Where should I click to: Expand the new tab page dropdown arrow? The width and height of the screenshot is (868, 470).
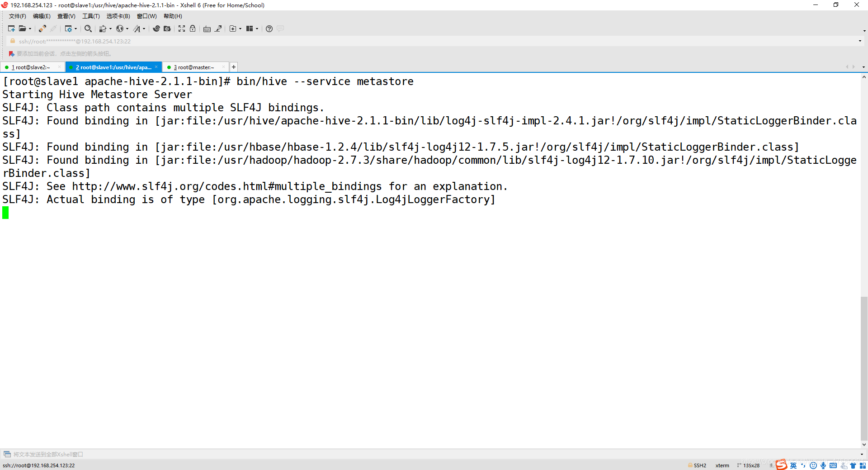(240, 28)
